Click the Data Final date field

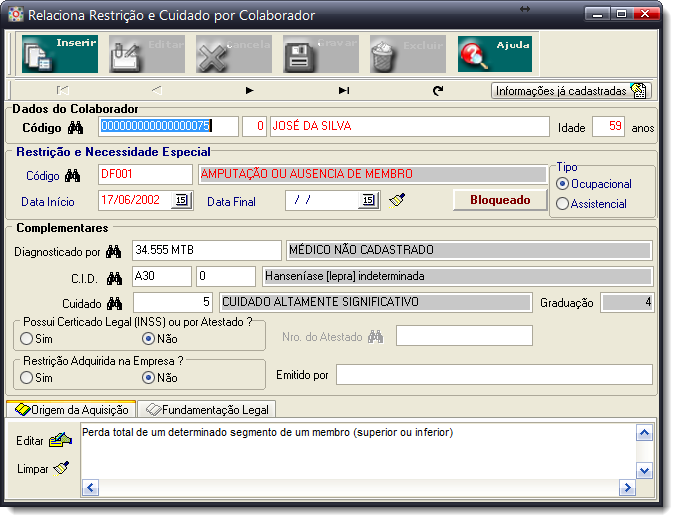click(x=322, y=200)
